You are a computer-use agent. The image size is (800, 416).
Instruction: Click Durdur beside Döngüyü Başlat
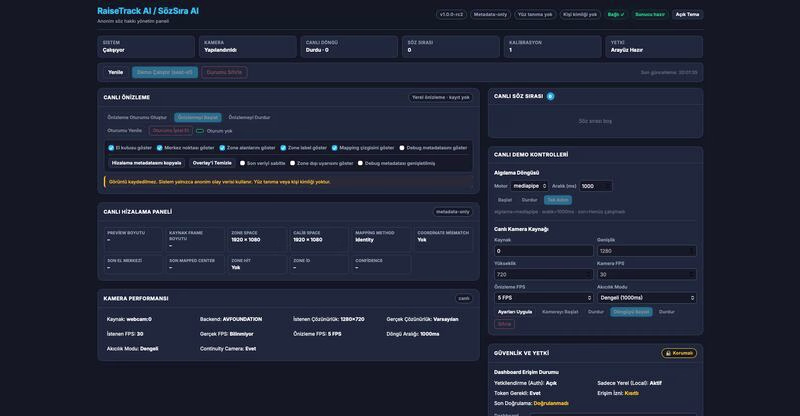tap(667, 312)
